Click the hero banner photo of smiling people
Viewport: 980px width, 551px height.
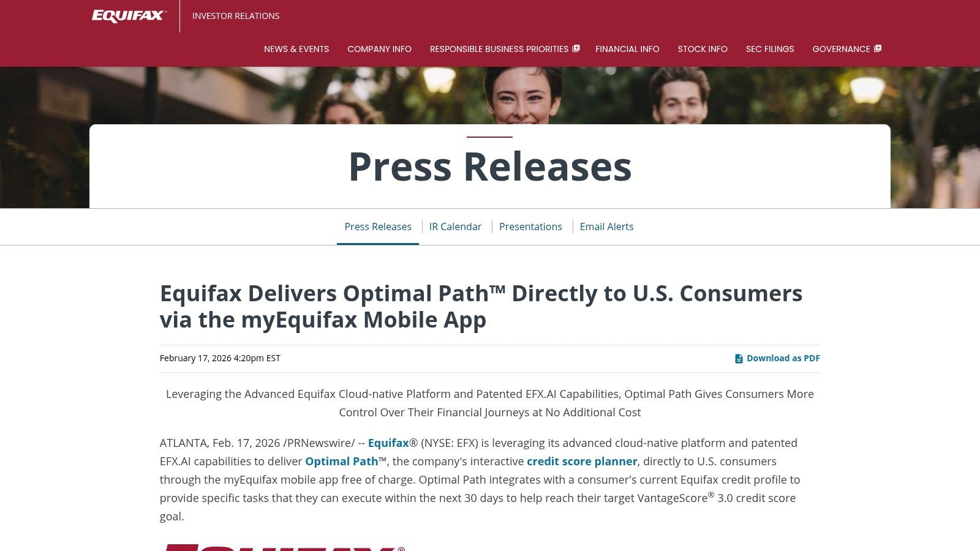coord(490,95)
